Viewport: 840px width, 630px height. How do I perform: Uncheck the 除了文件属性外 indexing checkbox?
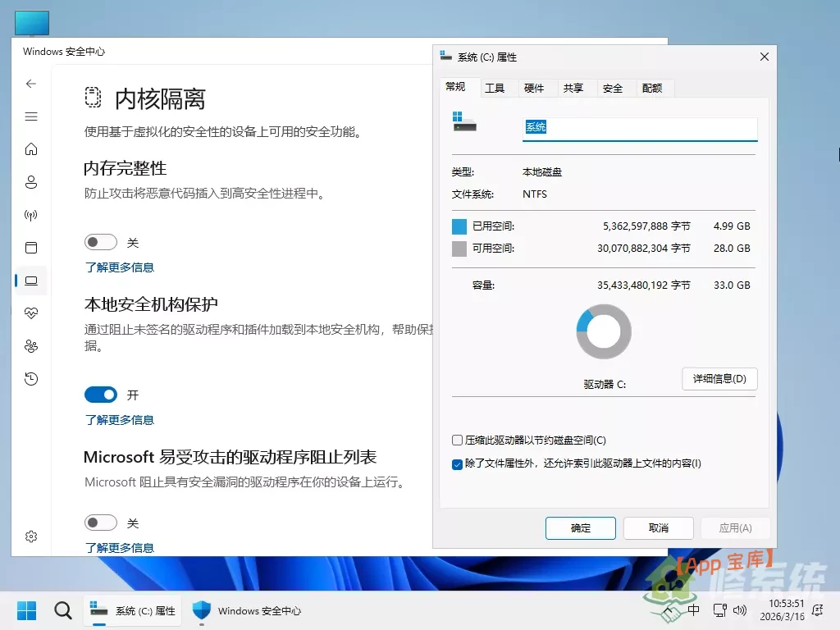[x=457, y=464]
